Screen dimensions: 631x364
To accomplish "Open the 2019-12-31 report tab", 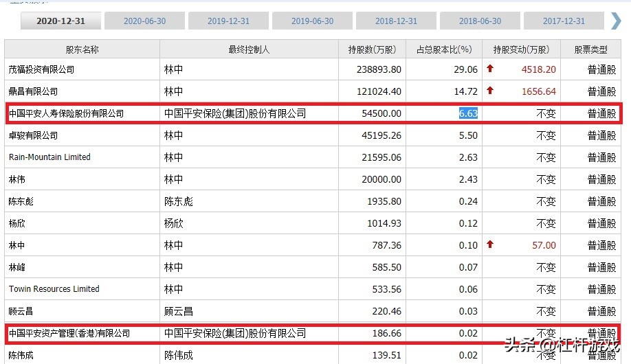I will 229,21.
